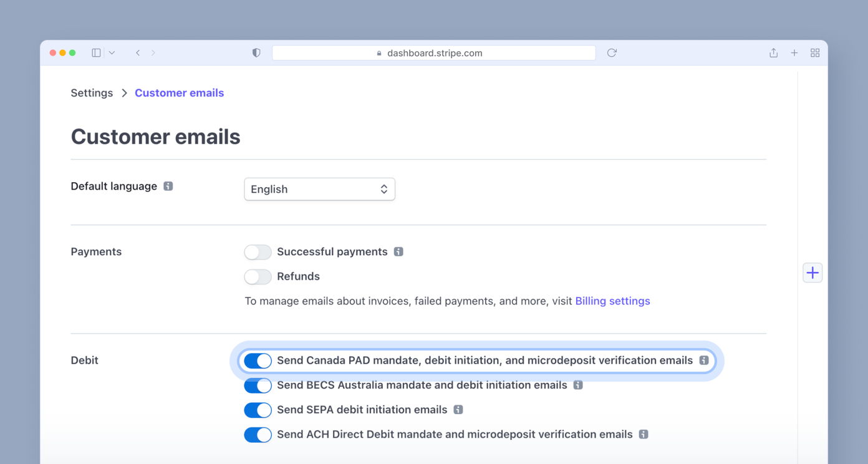
Task: Open the Default language dropdown
Action: tap(319, 188)
